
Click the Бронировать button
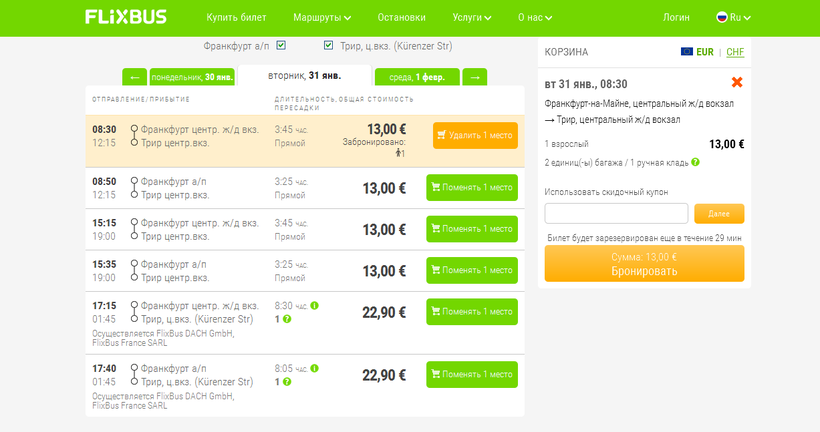point(644,264)
